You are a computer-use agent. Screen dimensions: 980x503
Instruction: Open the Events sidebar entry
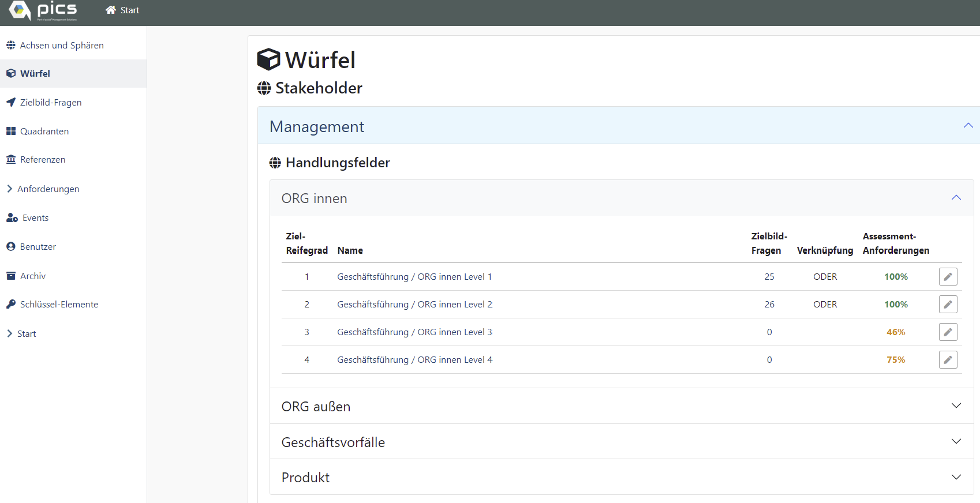point(35,217)
